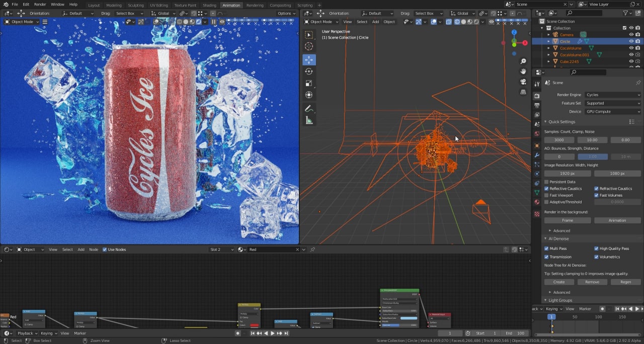Toggle Use Nodes checkbox

pos(105,249)
